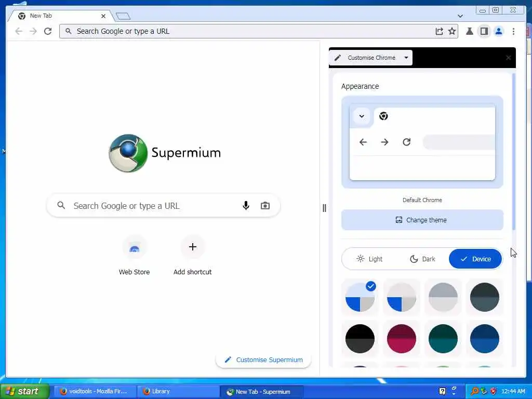
Task: Click the Supermium logo
Action: pos(165,153)
